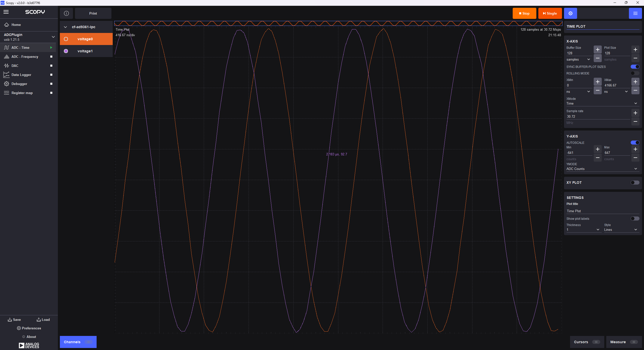The height and width of the screenshot is (350, 644).
Task: Enable the XY Plot toggle
Action: 635,183
